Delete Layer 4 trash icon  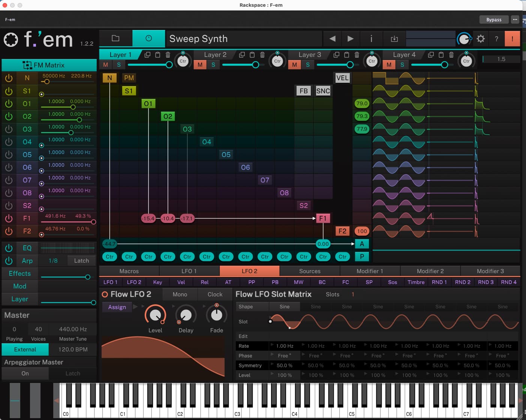(x=451, y=55)
